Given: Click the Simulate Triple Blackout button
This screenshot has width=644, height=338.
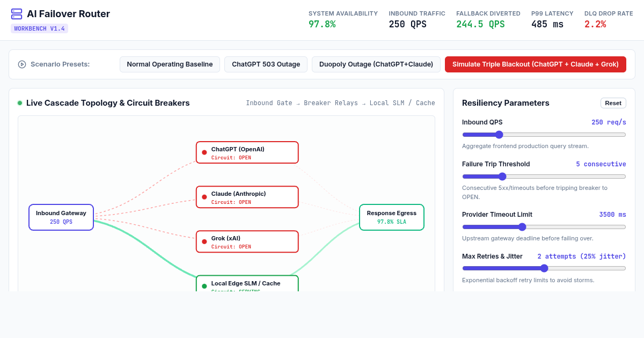Looking at the screenshot, I should click(x=536, y=64).
